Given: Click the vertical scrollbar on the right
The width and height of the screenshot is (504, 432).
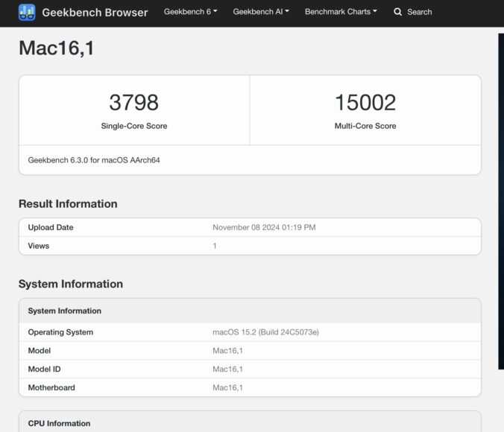Looking at the screenshot, I should (501, 201).
